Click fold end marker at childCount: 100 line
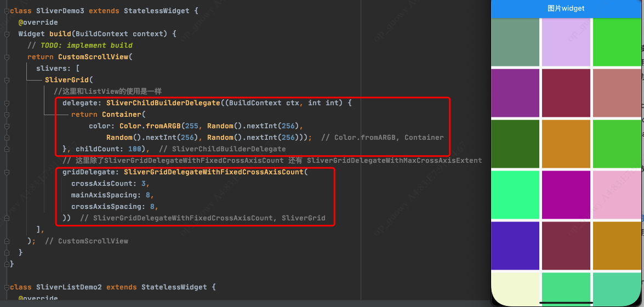Viewport: 644px width, 307px height. (6, 149)
